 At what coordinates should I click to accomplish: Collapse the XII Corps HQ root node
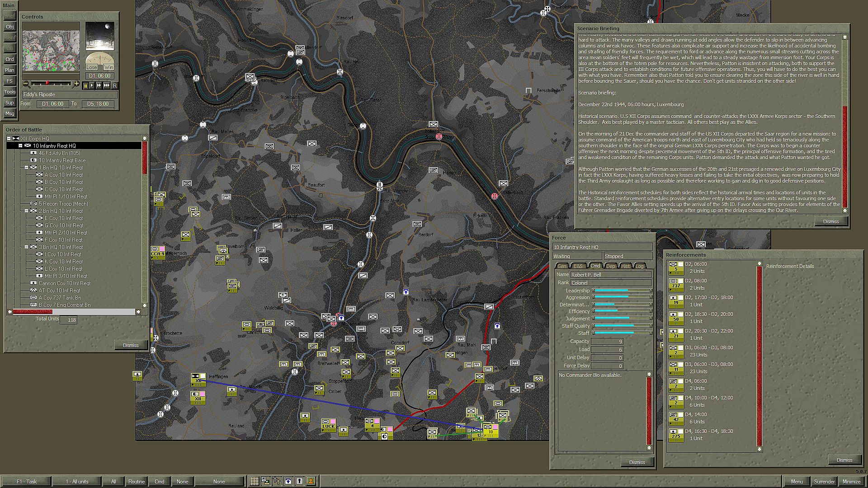pyautogui.click(x=9, y=139)
